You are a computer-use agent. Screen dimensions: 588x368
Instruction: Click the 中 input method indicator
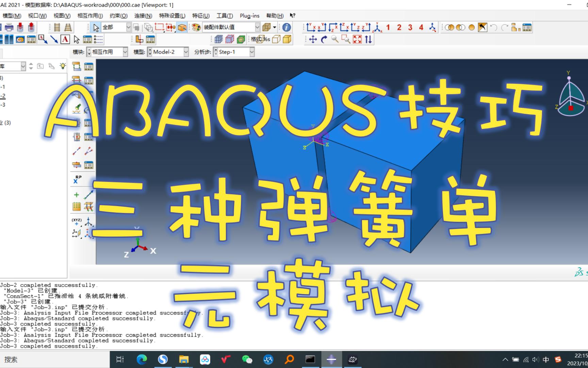[546, 359]
